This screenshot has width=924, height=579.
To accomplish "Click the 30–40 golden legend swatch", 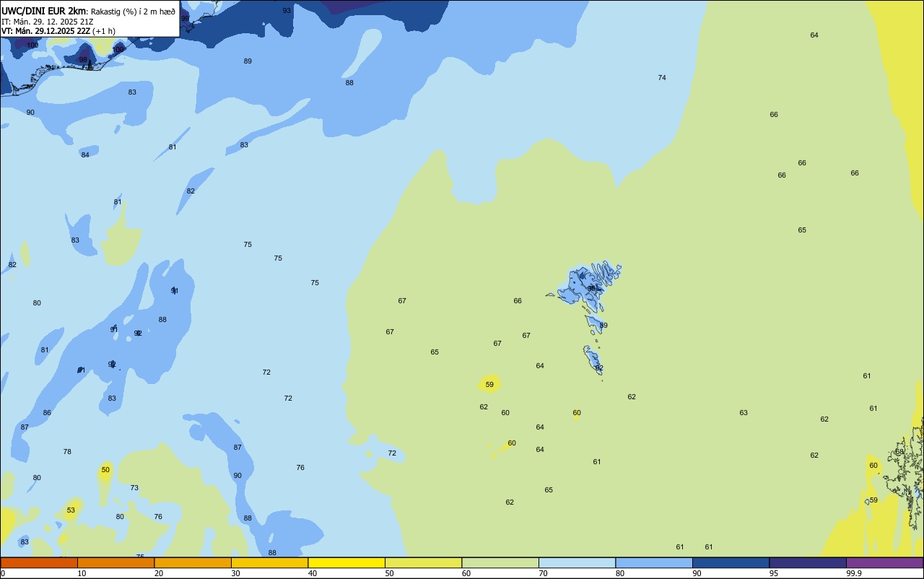I will coord(269,562).
